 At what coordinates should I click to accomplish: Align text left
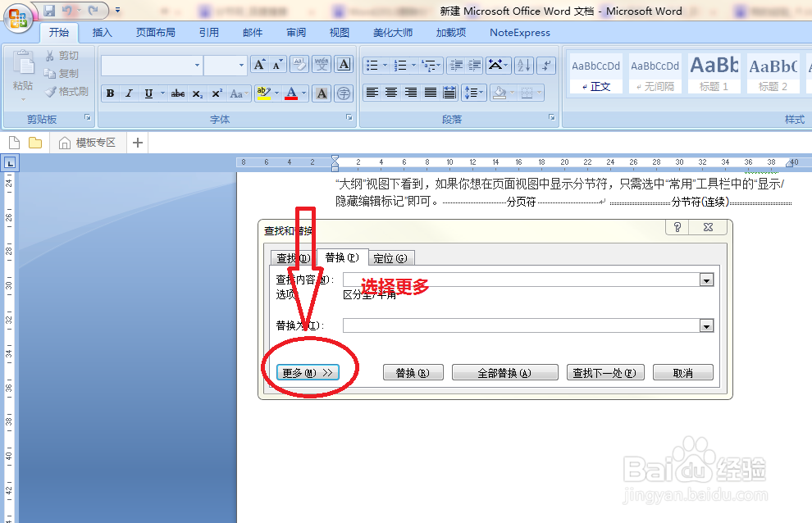[x=372, y=93]
